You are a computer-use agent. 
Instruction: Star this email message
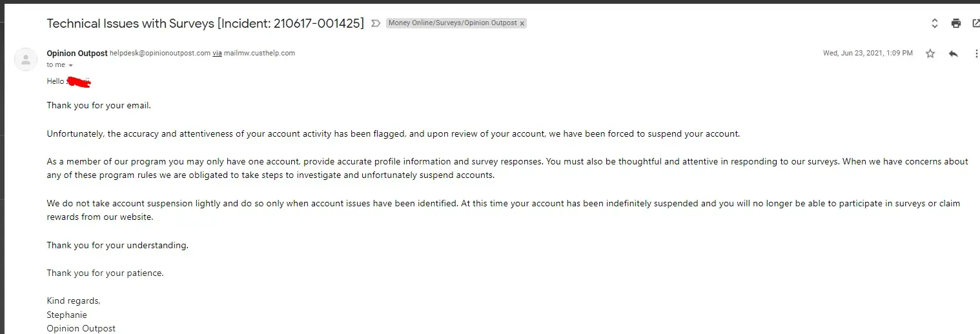[930, 54]
